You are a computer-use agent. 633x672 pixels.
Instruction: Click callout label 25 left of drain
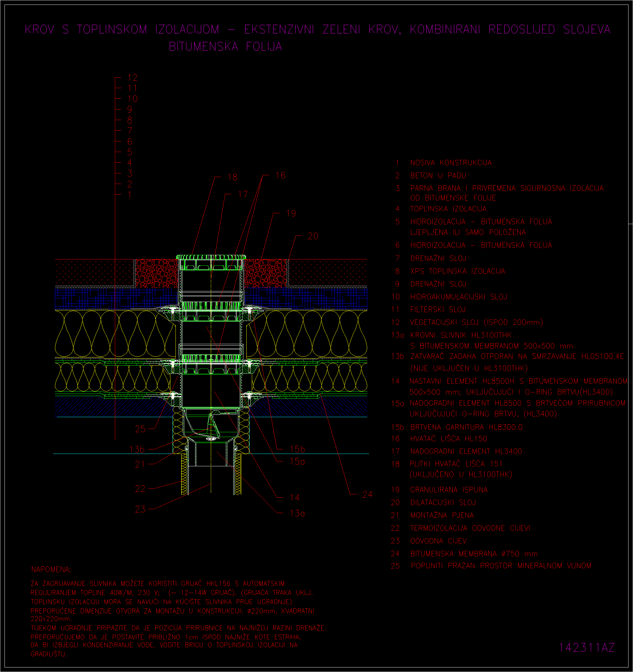tap(140, 429)
